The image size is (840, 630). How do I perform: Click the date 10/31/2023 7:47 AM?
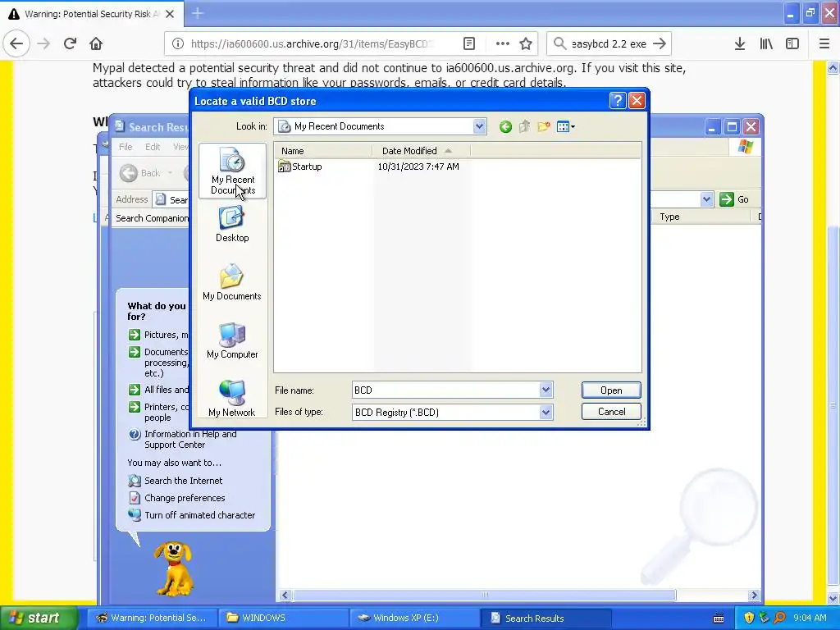(418, 167)
